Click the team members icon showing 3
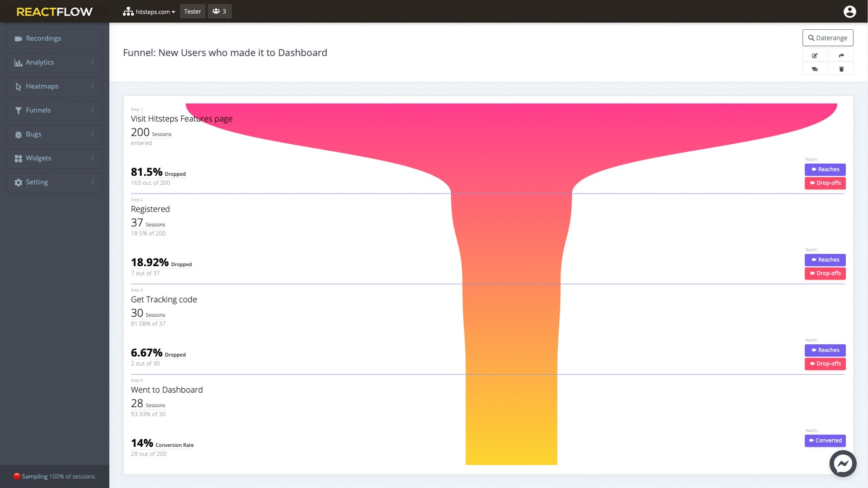 point(220,11)
